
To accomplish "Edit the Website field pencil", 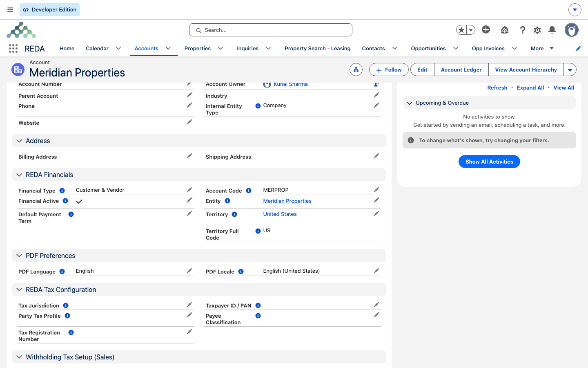I will click(189, 122).
